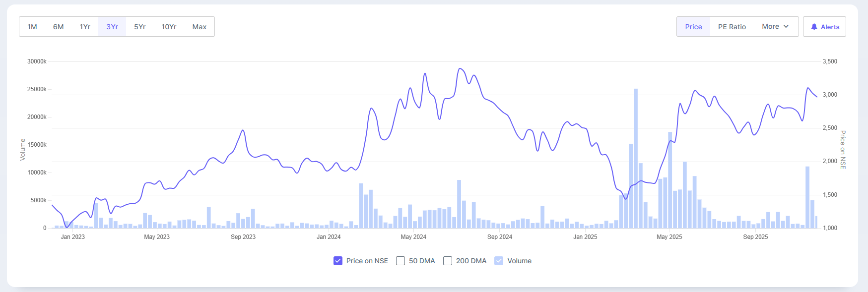Screen dimensions: 868x292
Task: Show the Max time range
Action: click(200, 27)
